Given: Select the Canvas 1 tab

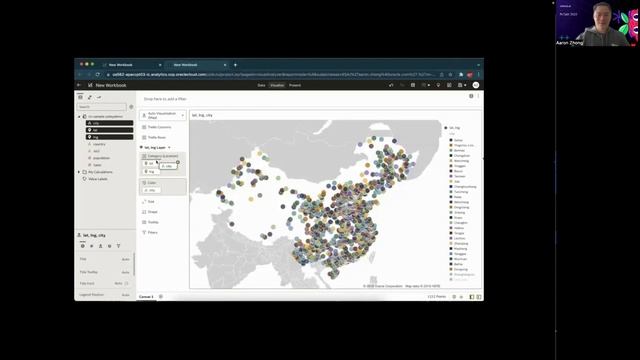Looking at the screenshot, I should click(x=146, y=297).
